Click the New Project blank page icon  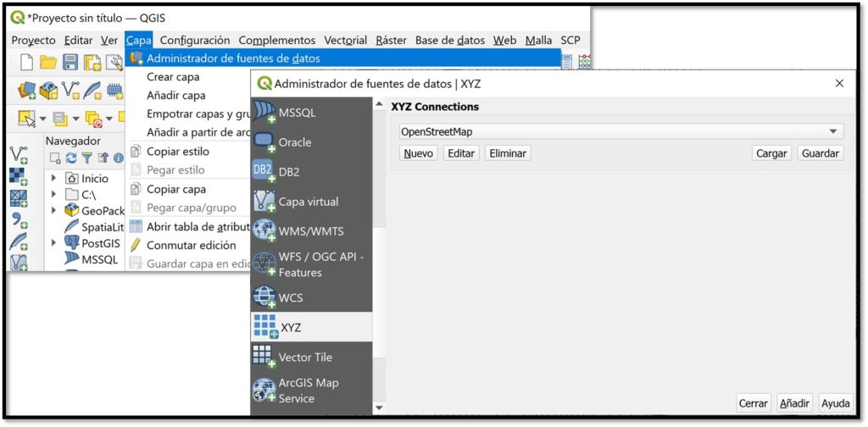pos(27,63)
